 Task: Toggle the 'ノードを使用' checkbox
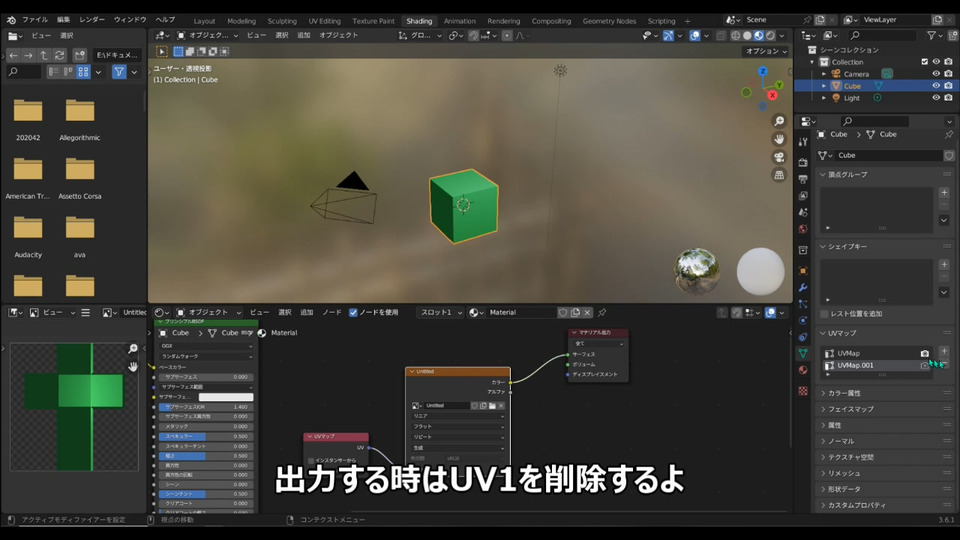(x=353, y=312)
